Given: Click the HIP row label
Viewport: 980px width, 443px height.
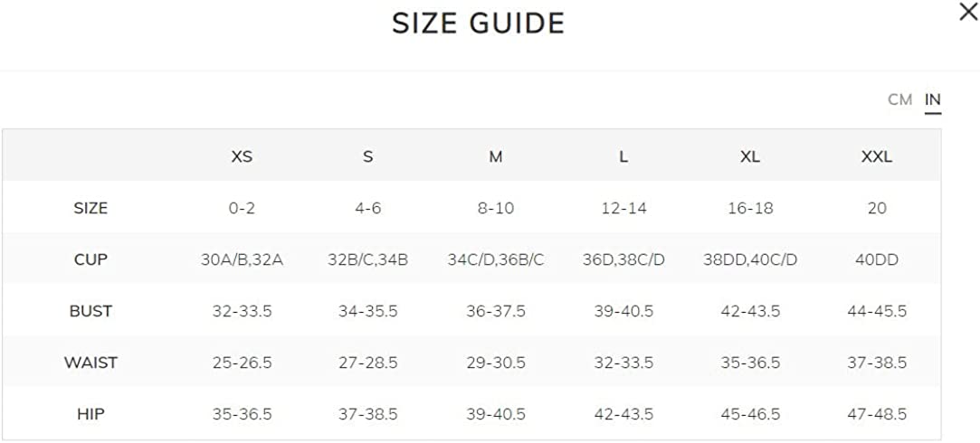Looking at the screenshot, I should click(x=90, y=414).
